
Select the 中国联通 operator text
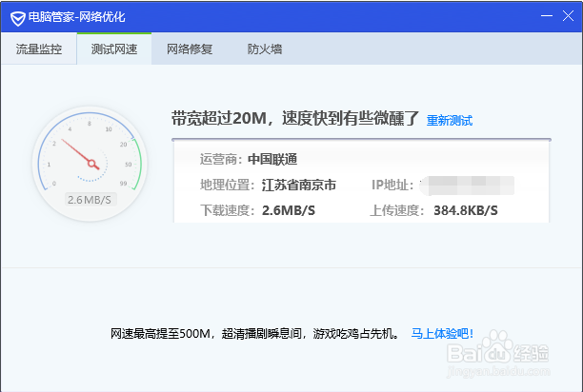point(272,159)
